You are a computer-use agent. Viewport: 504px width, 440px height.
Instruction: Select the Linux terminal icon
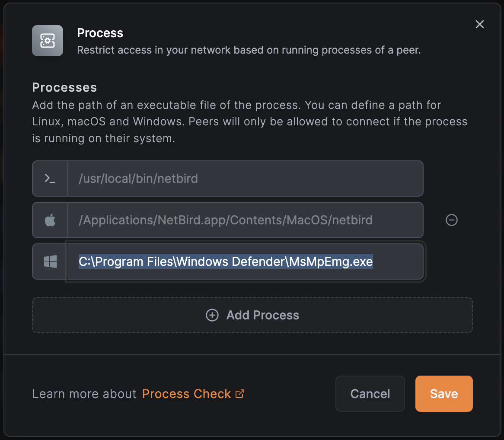click(50, 178)
